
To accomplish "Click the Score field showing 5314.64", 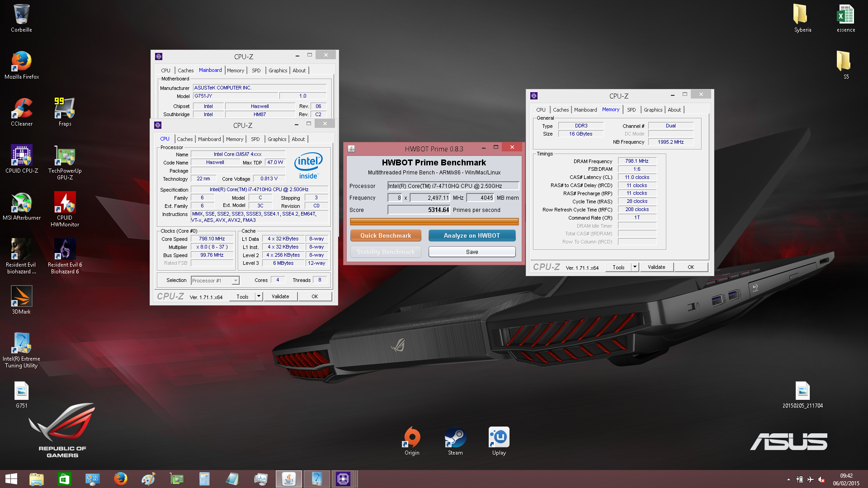I will coord(419,210).
